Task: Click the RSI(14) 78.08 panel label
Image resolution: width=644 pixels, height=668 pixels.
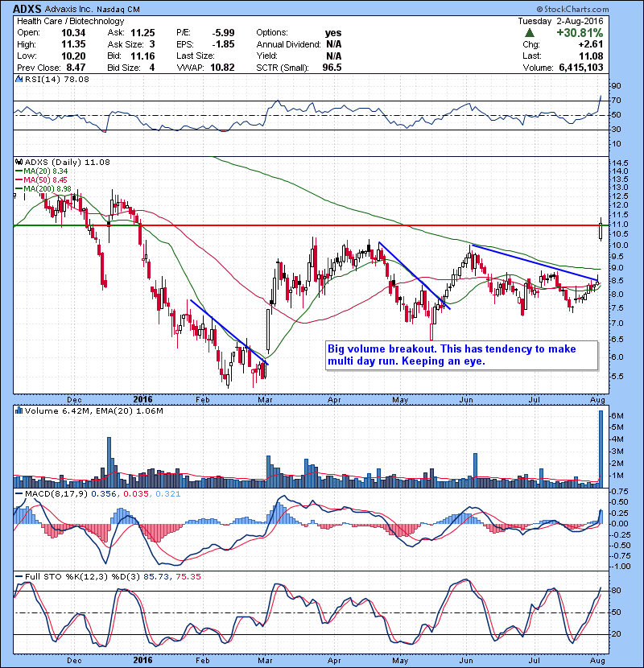Action: [56, 79]
